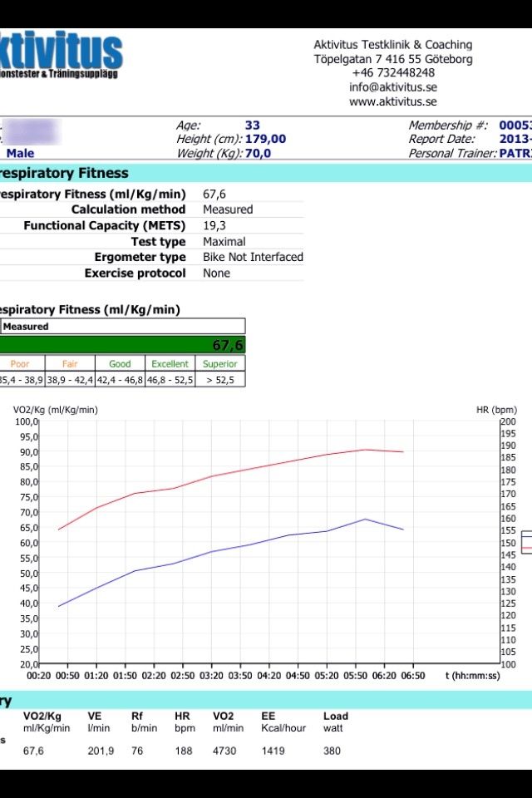Open the www.aktivitus.se website link
532x798 pixels.
coord(393,101)
